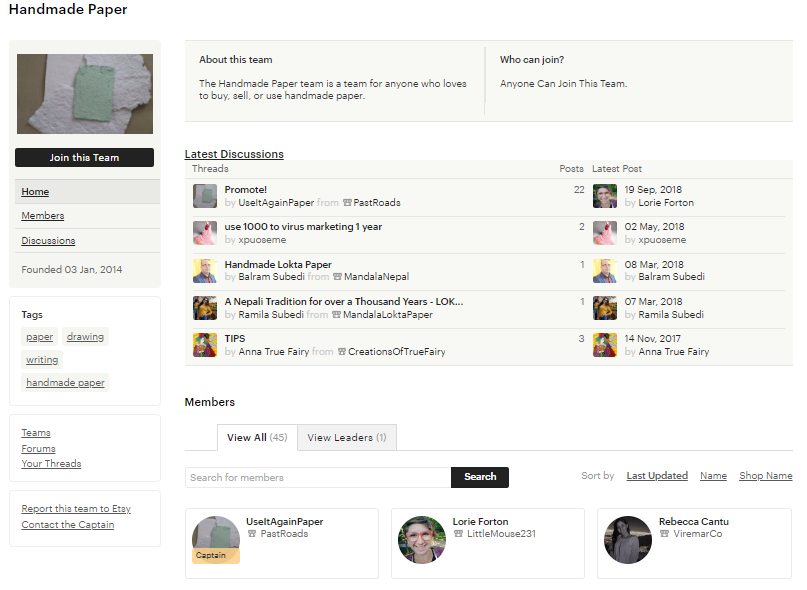The height and width of the screenshot is (590, 807).
Task: Open the Promote! thread author avatar
Action: click(205, 196)
